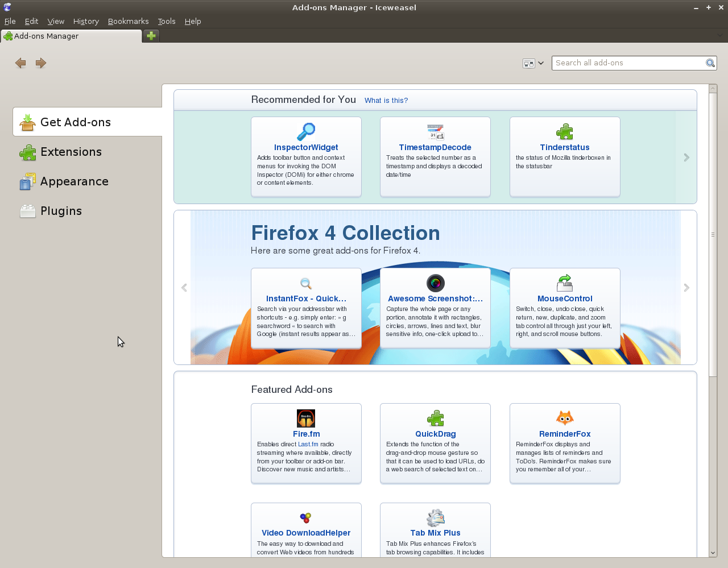This screenshot has width=728, height=568.
Task: Go back with the back arrow
Action: click(20, 63)
